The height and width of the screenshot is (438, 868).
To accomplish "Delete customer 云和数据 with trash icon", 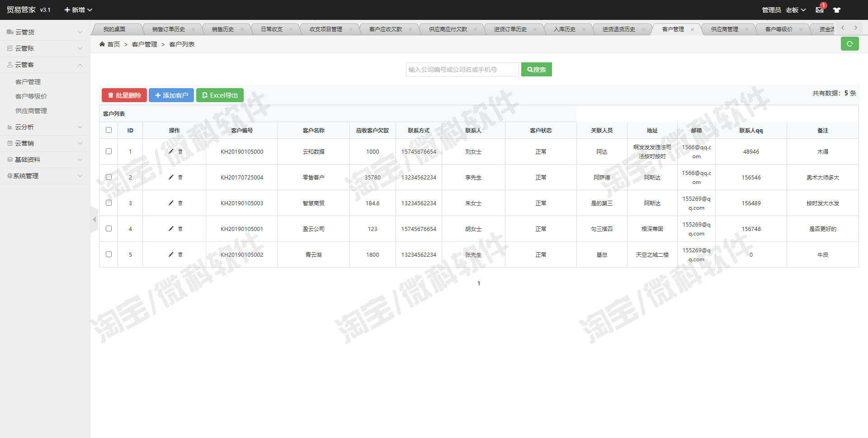I will pyautogui.click(x=180, y=151).
